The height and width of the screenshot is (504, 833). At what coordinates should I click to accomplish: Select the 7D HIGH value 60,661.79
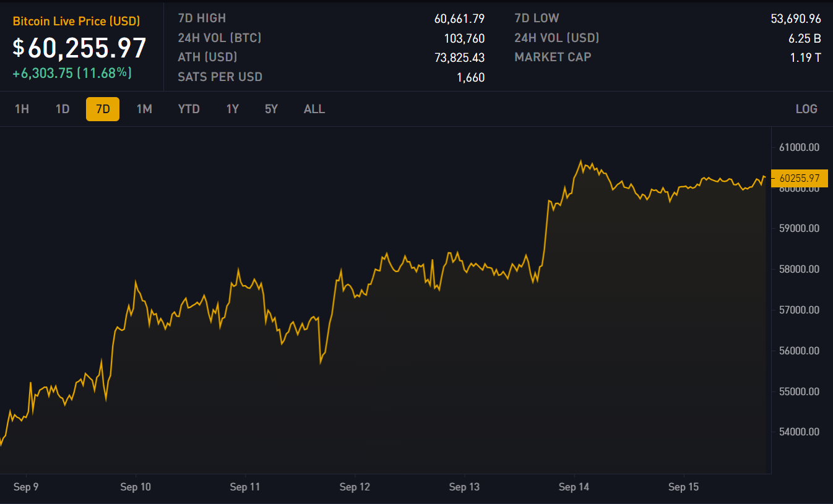459,19
